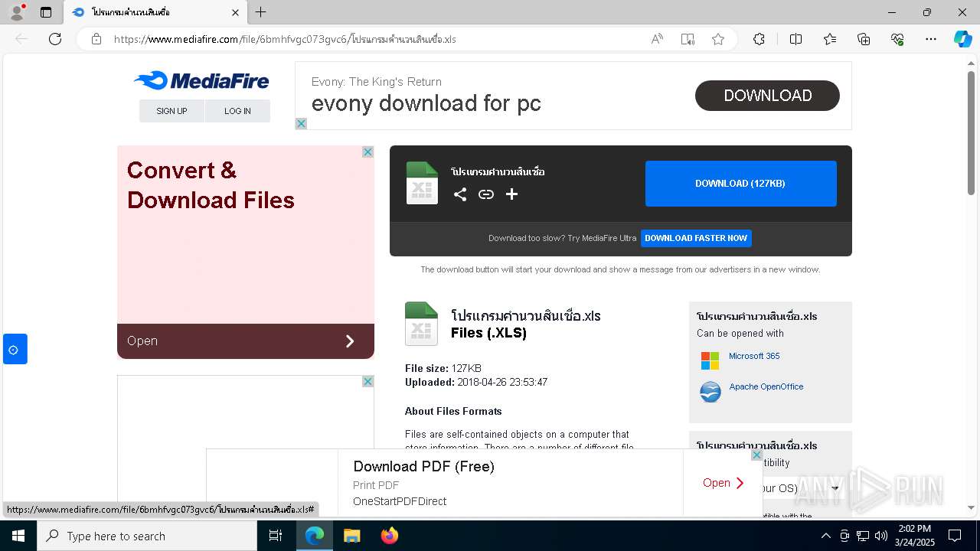Viewport: 980px width, 551px height.
Task: View site information lock icon
Action: click(x=96, y=39)
